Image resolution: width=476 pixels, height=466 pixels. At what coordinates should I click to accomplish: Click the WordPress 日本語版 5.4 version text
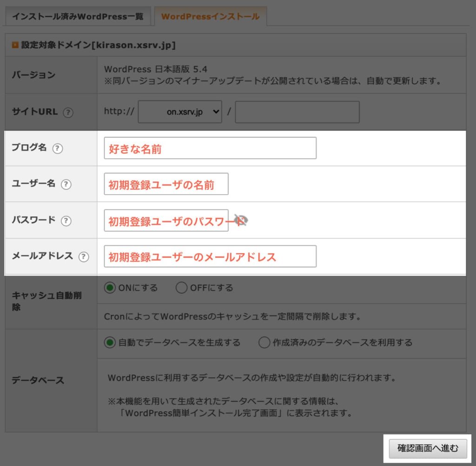[155, 69]
